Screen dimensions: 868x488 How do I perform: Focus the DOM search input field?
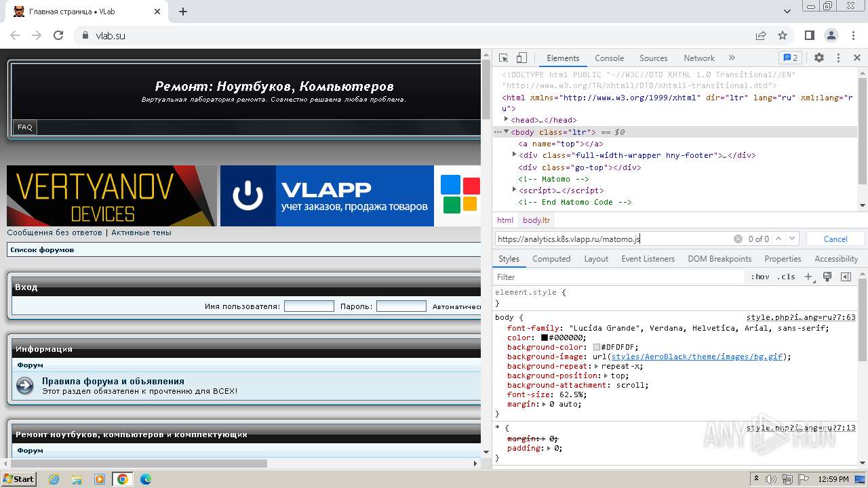(x=613, y=239)
